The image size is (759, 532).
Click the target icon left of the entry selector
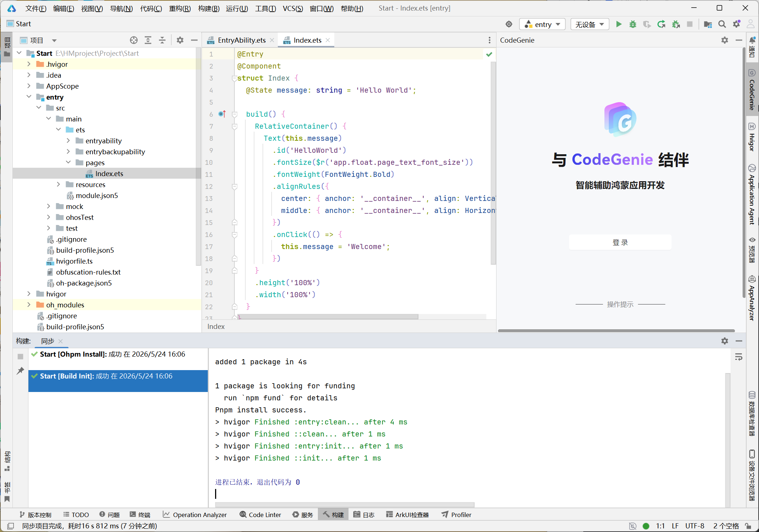tap(509, 24)
